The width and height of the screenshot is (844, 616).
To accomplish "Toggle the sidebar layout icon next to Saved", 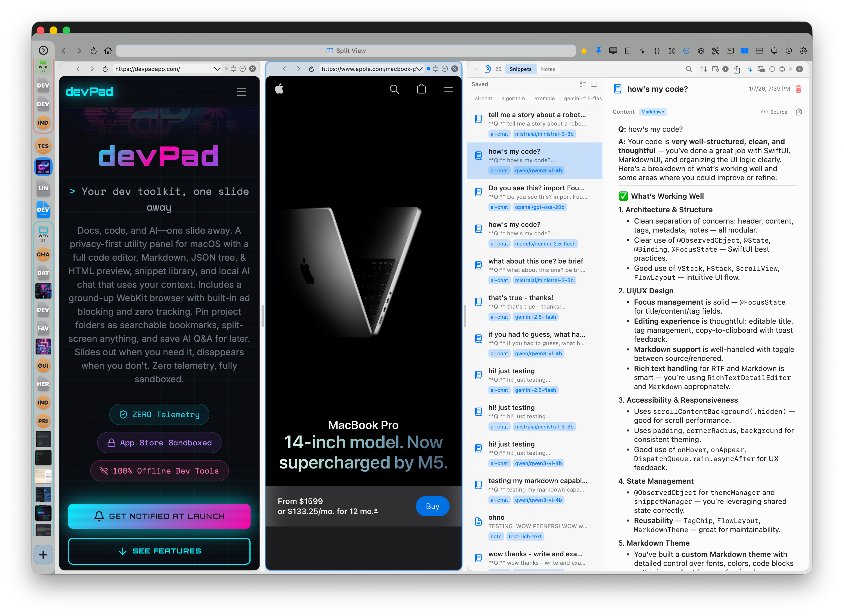I will pyautogui.click(x=593, y=84).
